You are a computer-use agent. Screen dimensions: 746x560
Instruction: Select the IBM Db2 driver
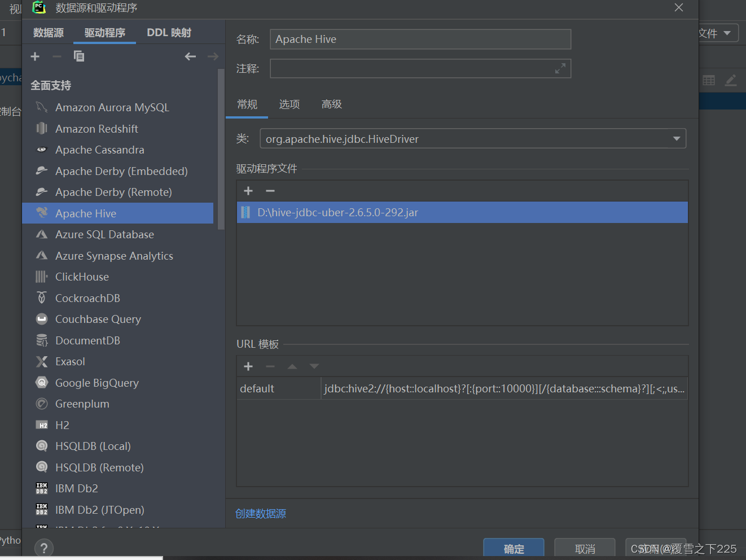coord(117,488)
